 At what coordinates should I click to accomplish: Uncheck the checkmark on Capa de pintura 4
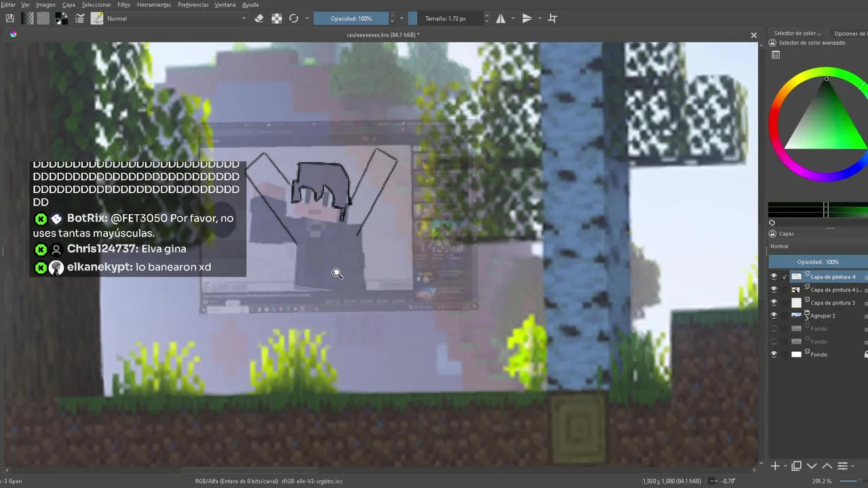pos(785,277)
